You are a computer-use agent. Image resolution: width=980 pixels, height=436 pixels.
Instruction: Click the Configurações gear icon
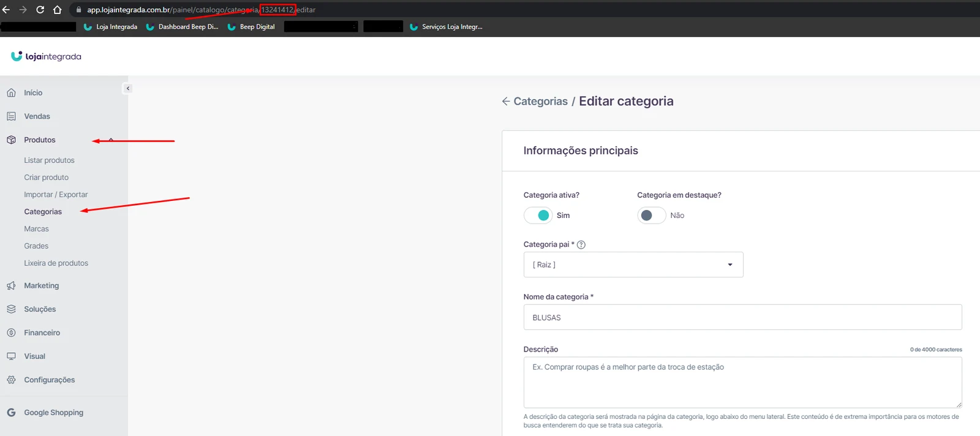point(11,380)
